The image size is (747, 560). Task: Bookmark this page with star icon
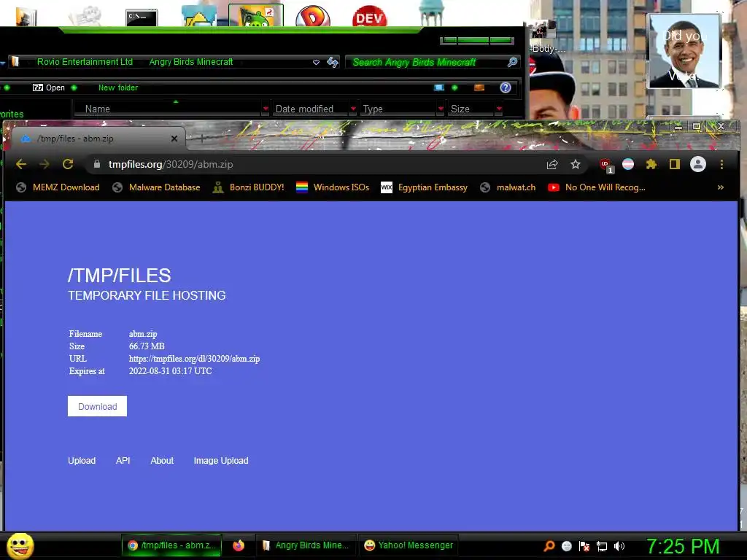click(576, 164)
